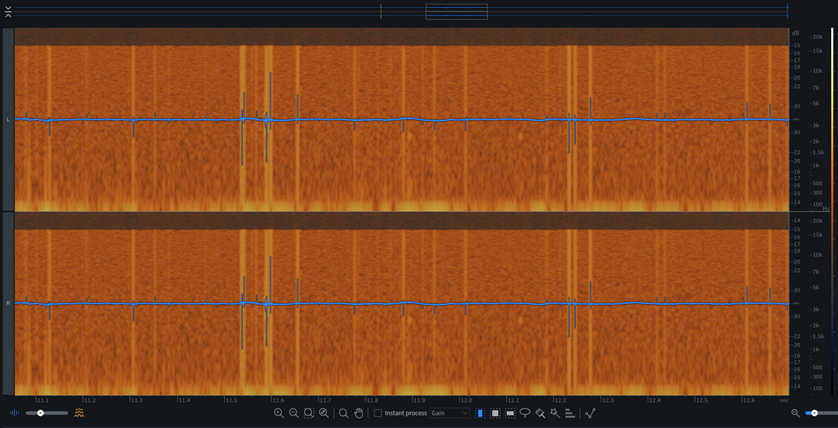Viewport: 838px width, 428px height.
Task: Click the 12.6 mark on the time ruler
Action: click(749, 400)
